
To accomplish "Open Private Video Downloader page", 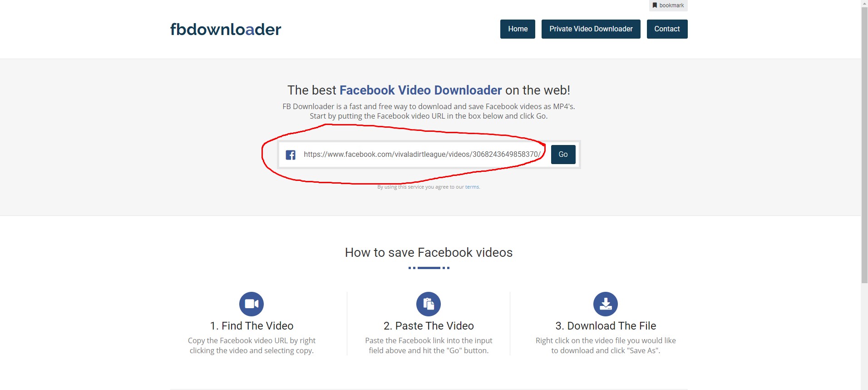I will [591, 29].
